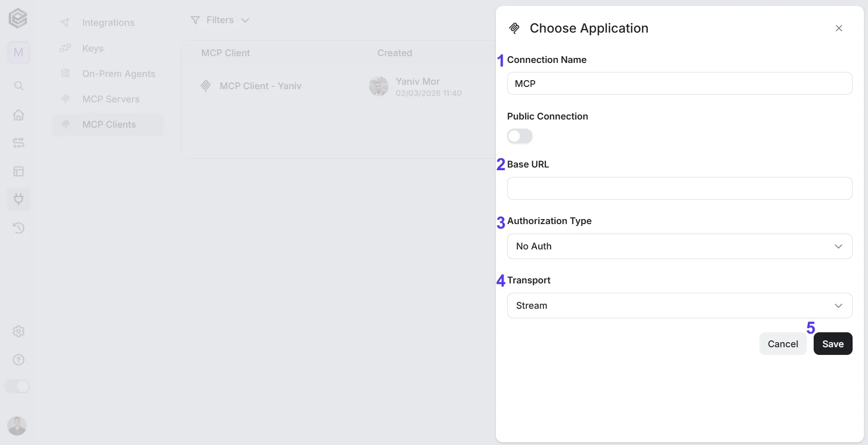Click the Cancel button
Viewport: 868px width, 445px height.
(783, 344)
